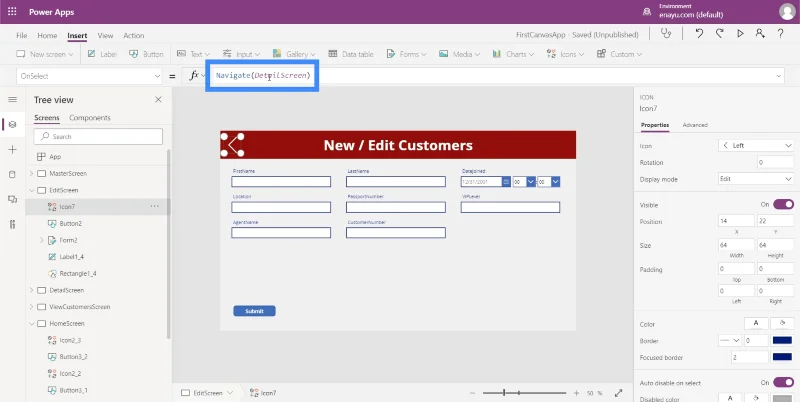Undo the last action

pos(699,34)
